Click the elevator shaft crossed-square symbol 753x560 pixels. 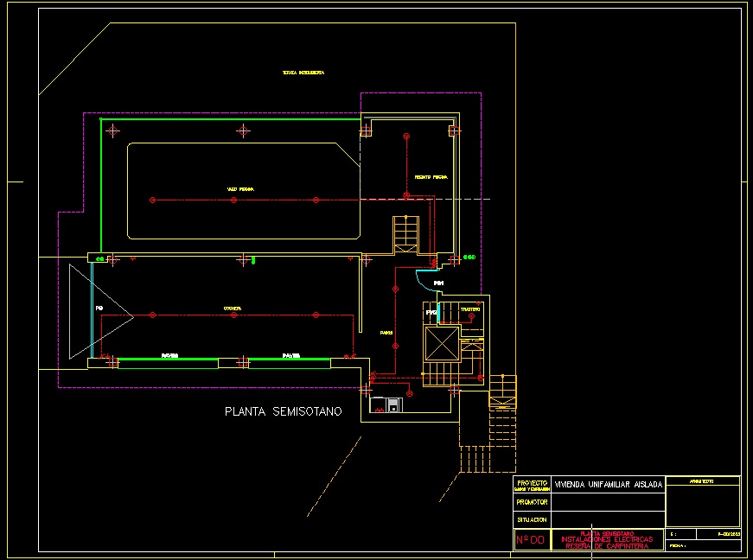coord(442,343)
